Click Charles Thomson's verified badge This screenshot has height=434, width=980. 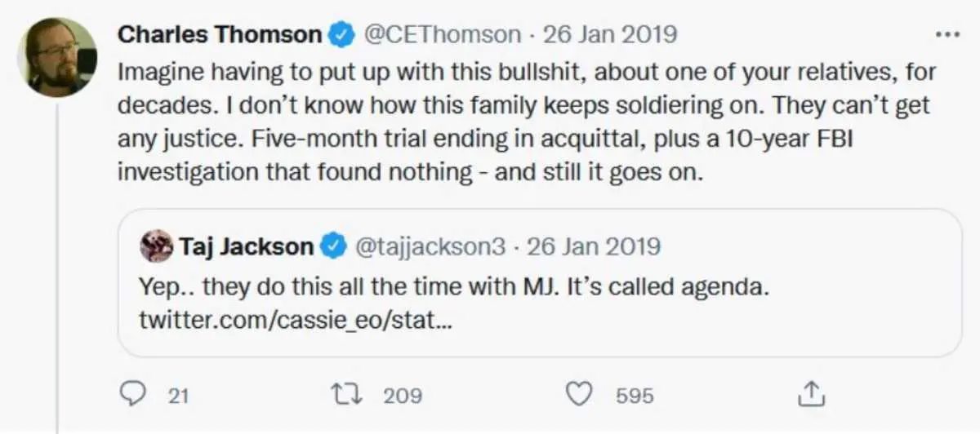point(341,35)
